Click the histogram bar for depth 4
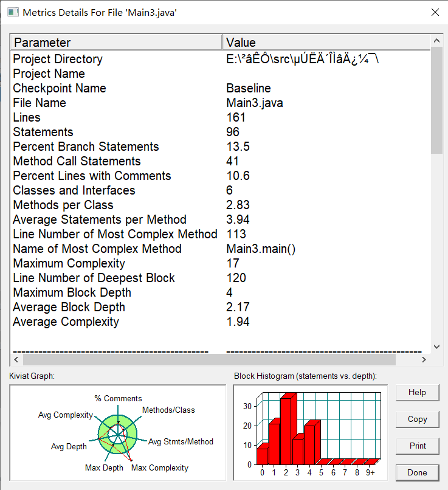The width and height of the screenshot is (448, 490). pos(311,443)
